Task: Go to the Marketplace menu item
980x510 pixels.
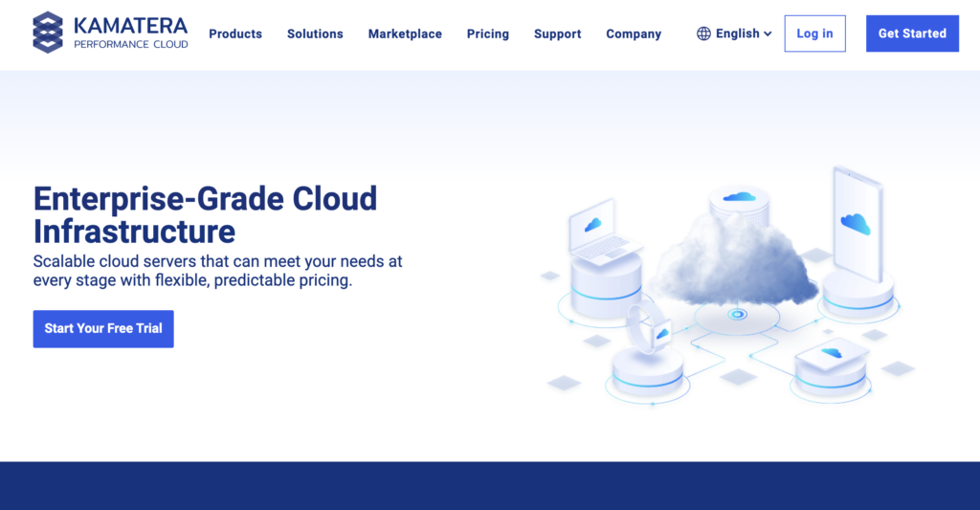Action: [x=405, y=33]
